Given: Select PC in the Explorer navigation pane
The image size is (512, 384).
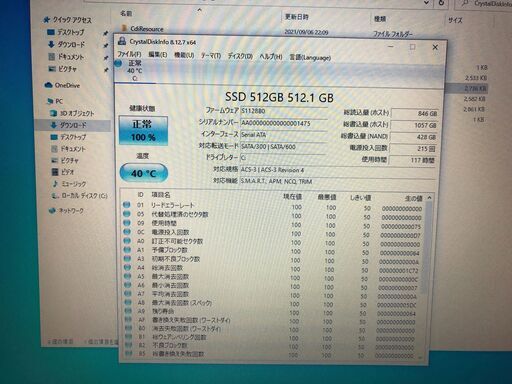Looking at the screenshot, I should pyautogui.click(x=59, y=101).
